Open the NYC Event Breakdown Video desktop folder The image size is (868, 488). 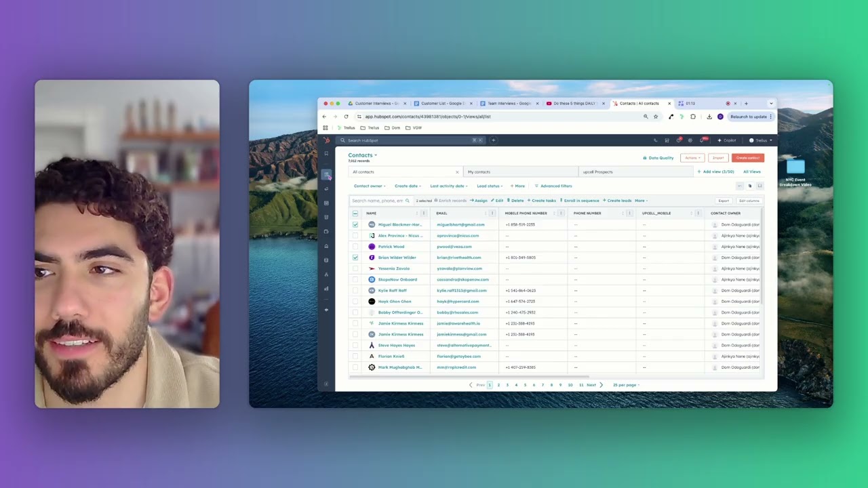[795, 173]
